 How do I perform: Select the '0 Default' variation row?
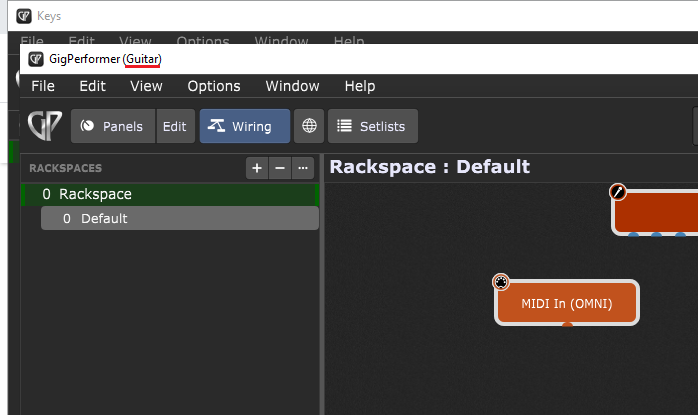coord(180,219)
